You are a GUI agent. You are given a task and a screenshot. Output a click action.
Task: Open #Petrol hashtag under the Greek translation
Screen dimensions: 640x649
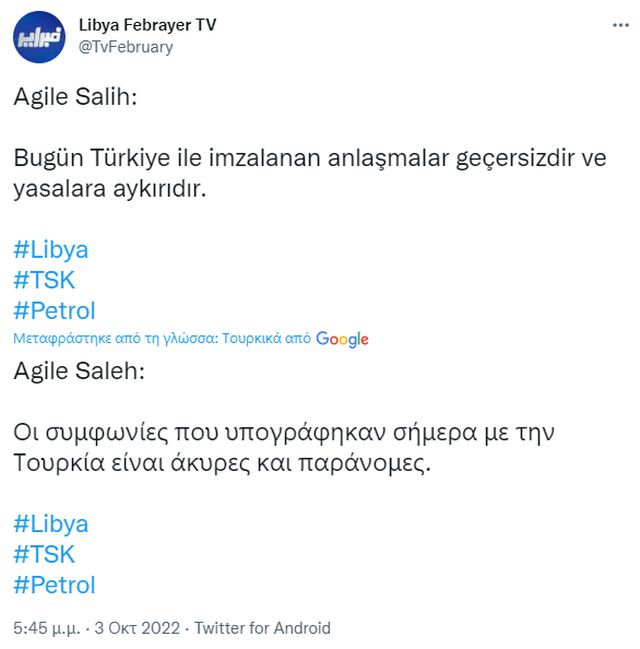click(55, 584)
